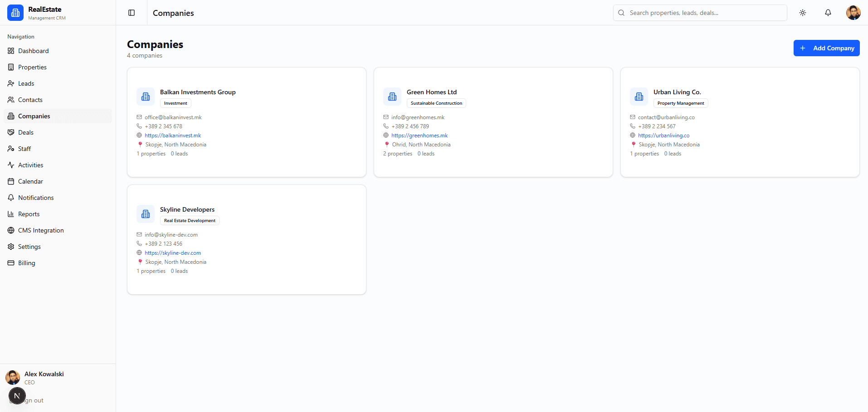The image size is (868, 412).
Task: Click the mail icon beside office@balkaninvest.mk
Action: (139, 117)
